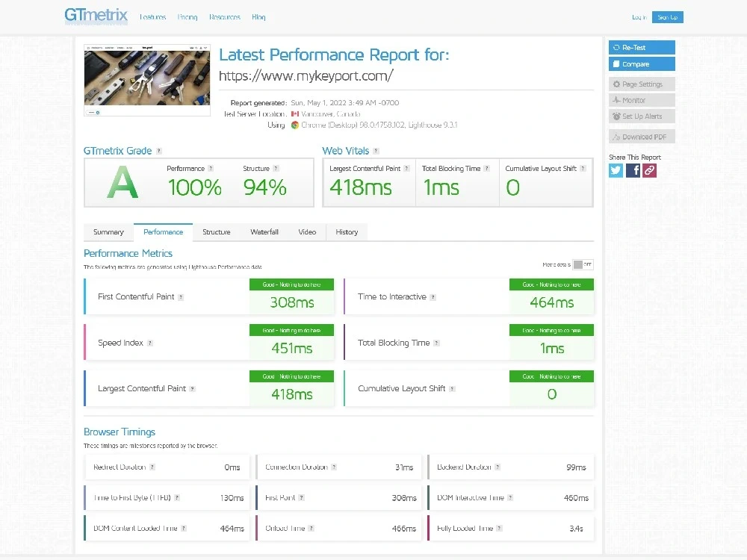Open the History tab
The image size is (747, 560).
[347, 232]
